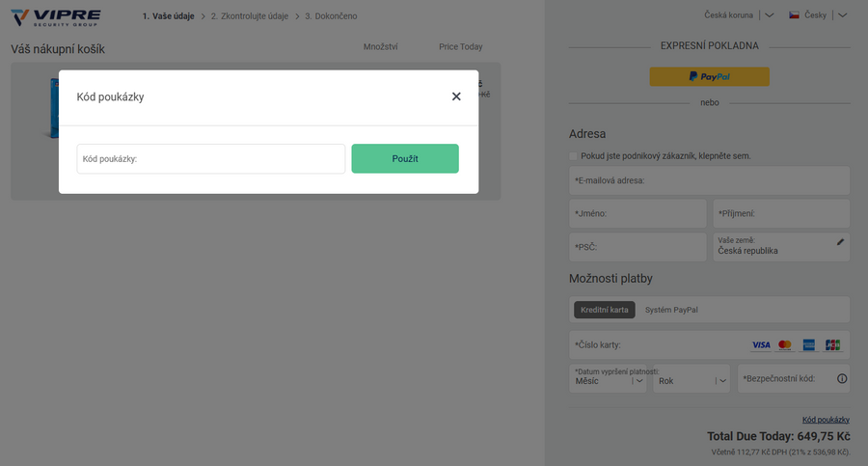This screenshot has width=868, height=466.
Task: Click the VIPRE Security Group logo
Action: coord(60,16)
